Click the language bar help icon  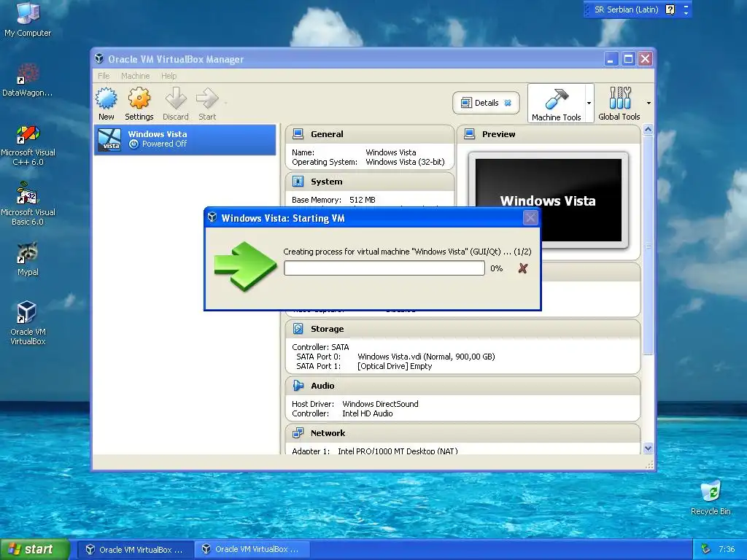point(670,9)
